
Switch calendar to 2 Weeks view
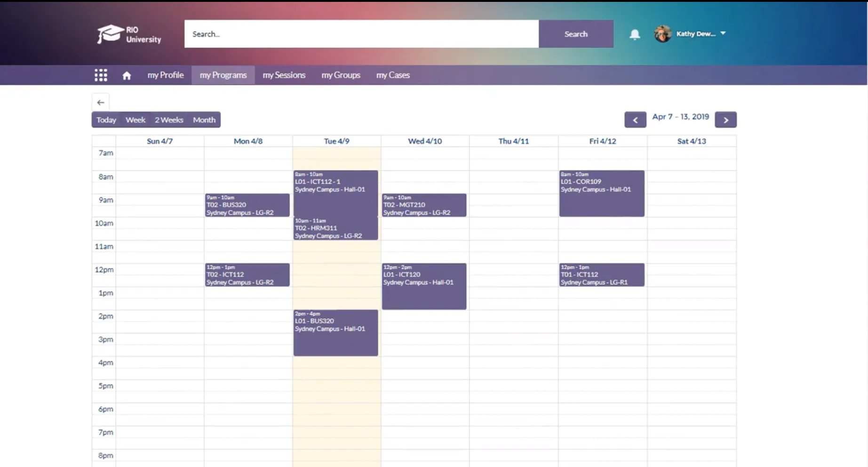point(169,120)
